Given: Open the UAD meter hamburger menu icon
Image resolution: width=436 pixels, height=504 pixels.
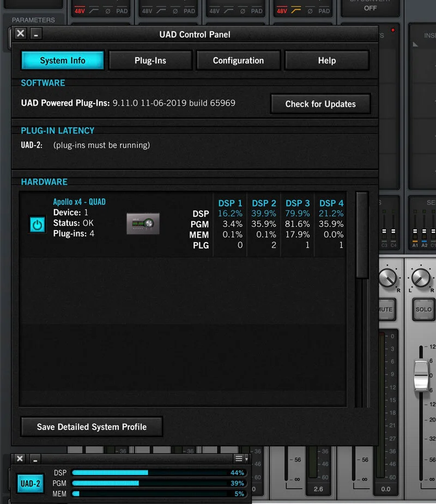Looking at the screenshot, I should [239, 459].
